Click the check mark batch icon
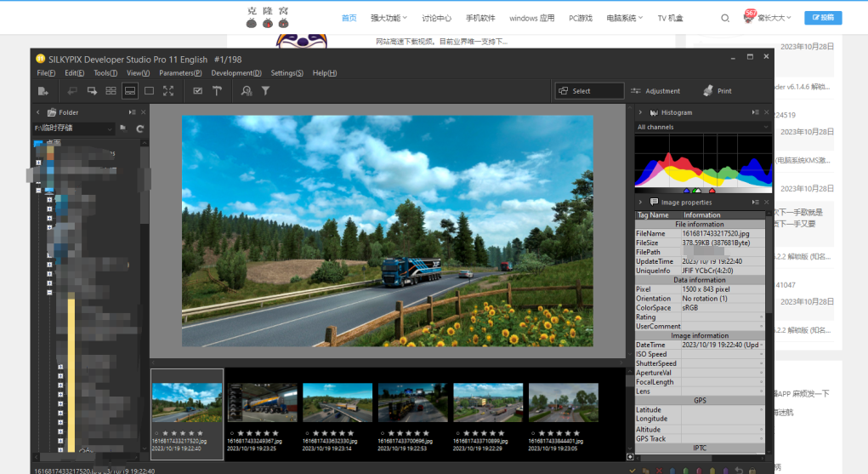This screenshot has width=868, height=474. point(197,91)
